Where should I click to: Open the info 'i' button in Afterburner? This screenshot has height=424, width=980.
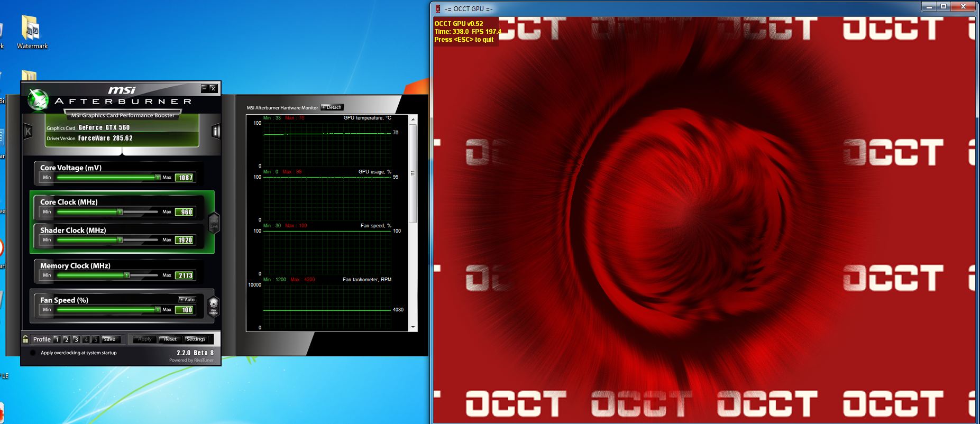[x=216, y=131]
